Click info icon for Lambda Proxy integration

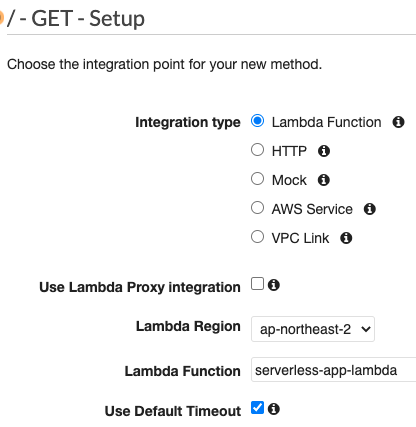tap(274, 285)
